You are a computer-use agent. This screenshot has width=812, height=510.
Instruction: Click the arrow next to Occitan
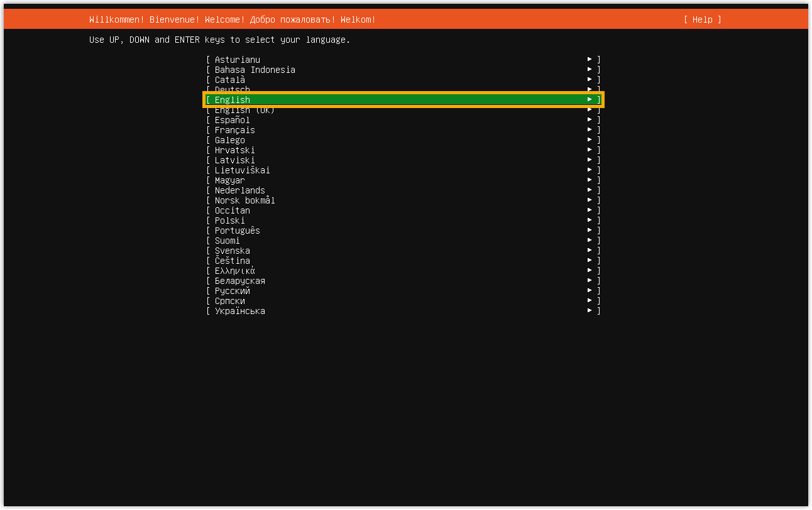coord(590,210)
